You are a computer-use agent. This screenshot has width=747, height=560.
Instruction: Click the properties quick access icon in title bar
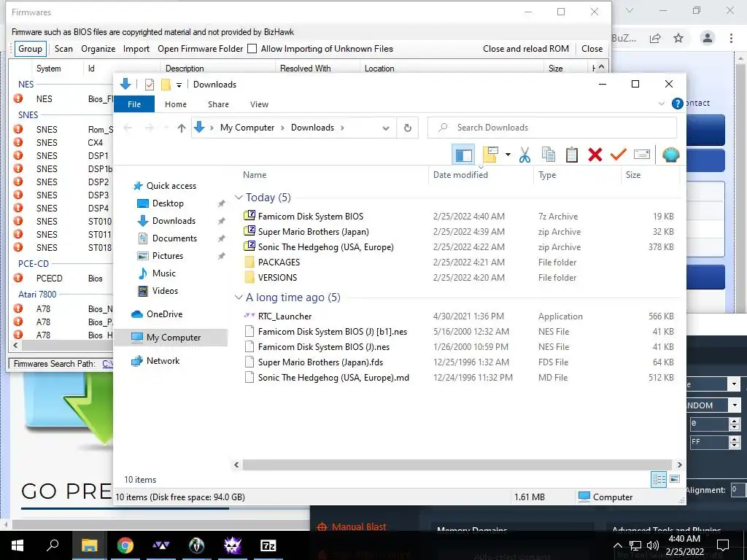point(149,85)
